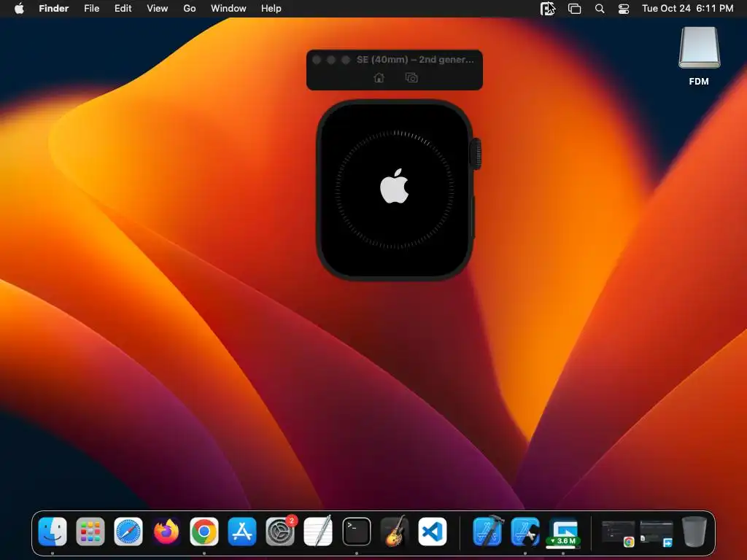
Task: Take a screenshot with the simulator camera icon
Action: (411, 77)
